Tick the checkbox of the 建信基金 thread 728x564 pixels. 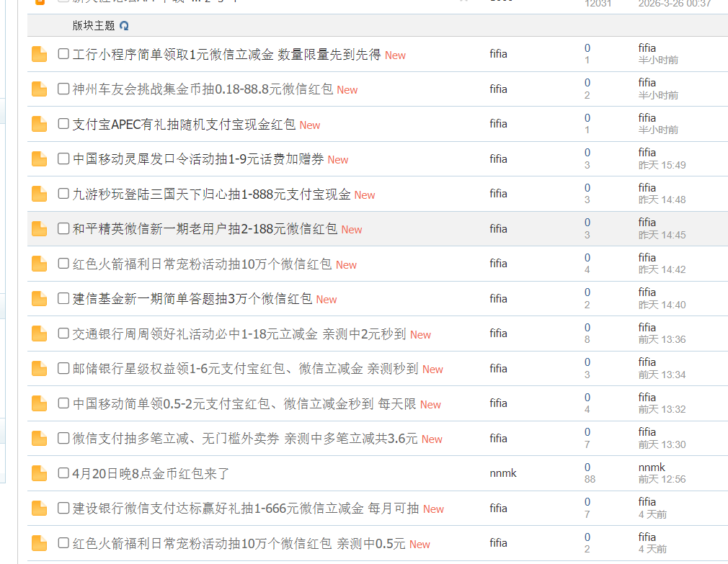pos(63,299)
